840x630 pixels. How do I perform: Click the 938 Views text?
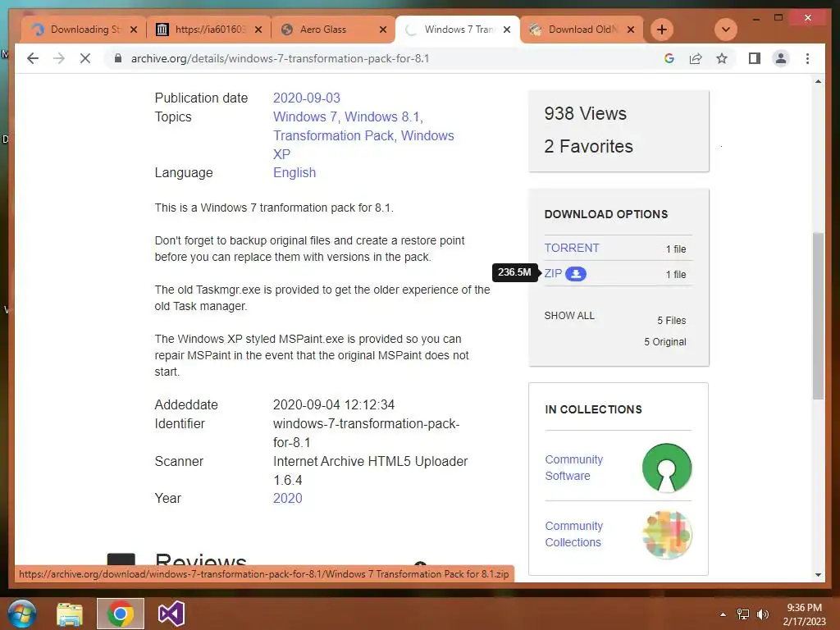point(585,113)
